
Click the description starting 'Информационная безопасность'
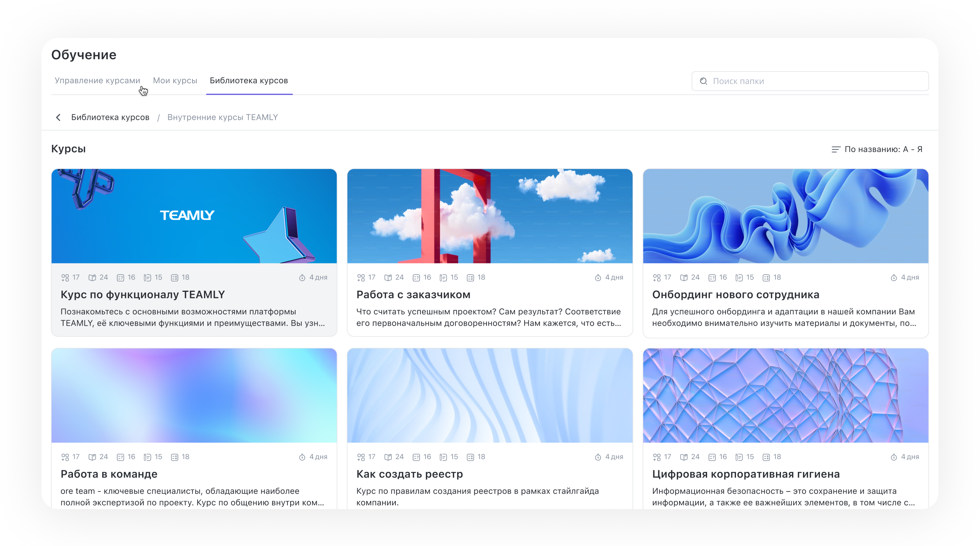pyautogui.click(x=784, y=496)
